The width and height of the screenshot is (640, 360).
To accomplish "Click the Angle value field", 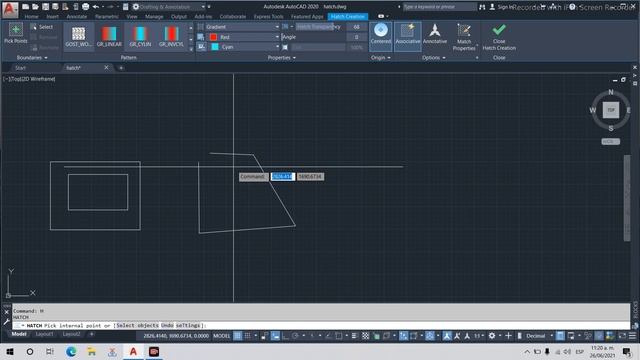I will (x=356, y=37).
